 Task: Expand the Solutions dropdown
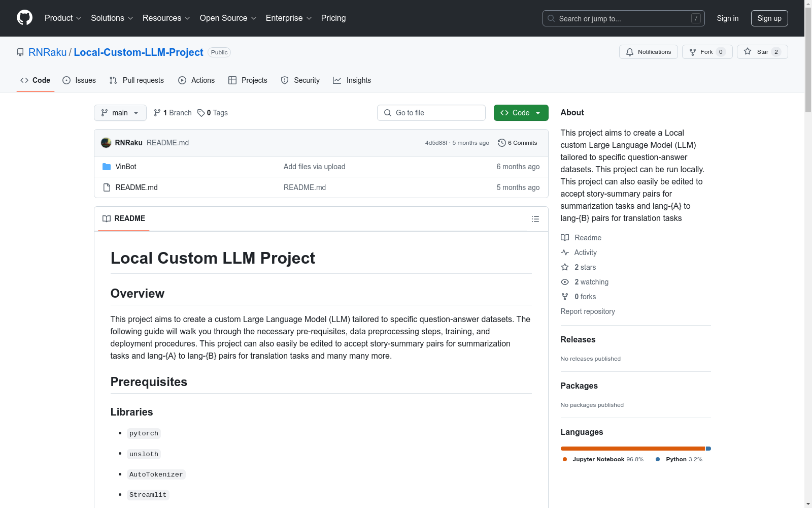point(112,18)
